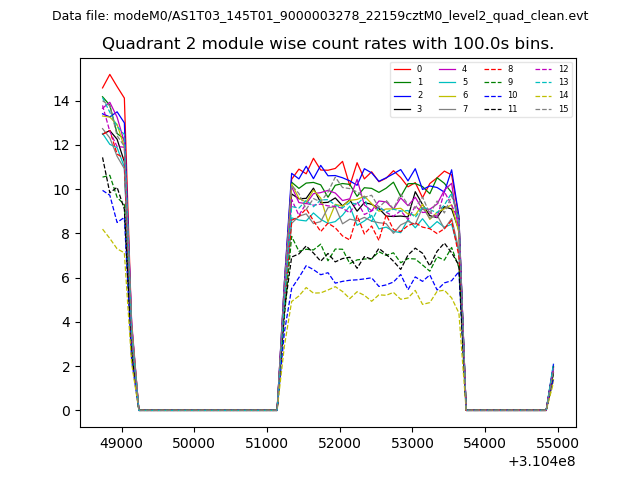Click the +3.104e8 axis offset text
The image size is (640, 480).
(541, 461)
